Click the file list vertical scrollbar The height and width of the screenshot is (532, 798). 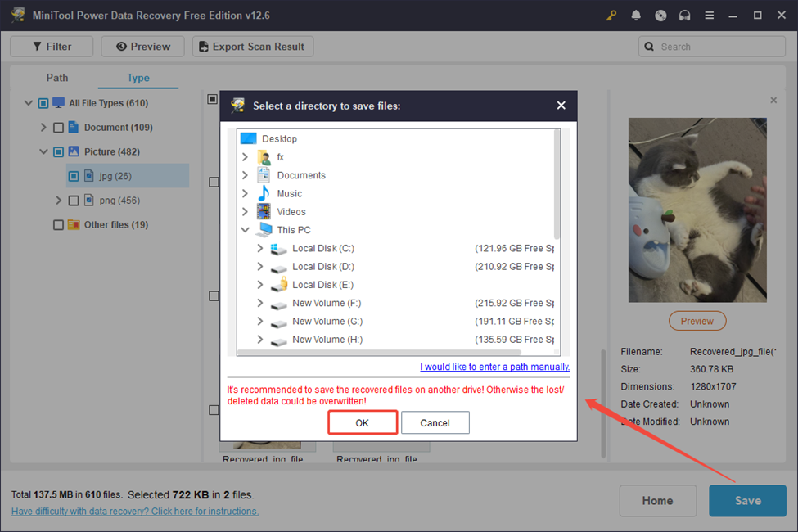603,404
